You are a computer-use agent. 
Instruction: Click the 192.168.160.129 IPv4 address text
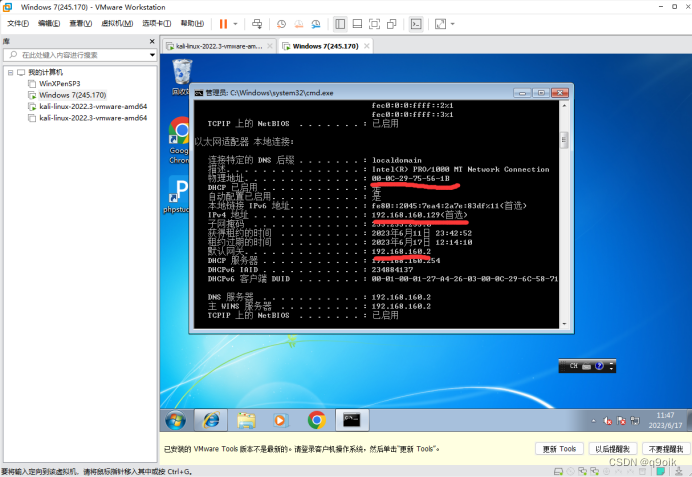[406, 215]
